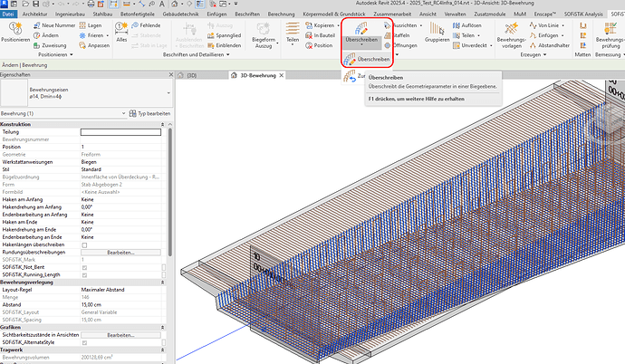625x364 pixels.
Task: Switch to the {3D} view tab
Action: coord(191,76)
